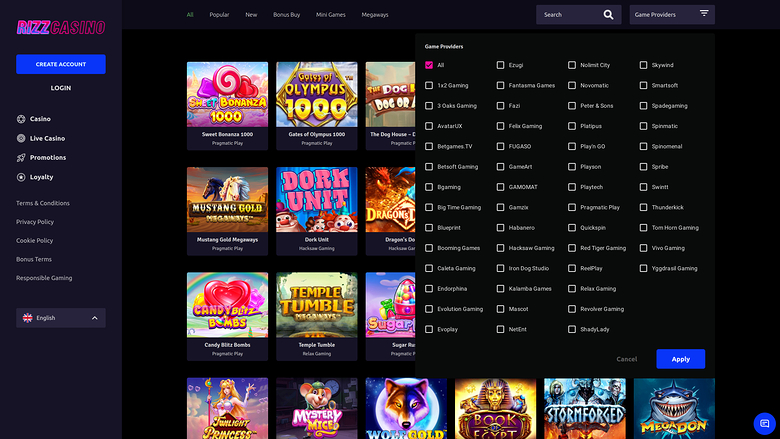Click the Rizz Casino logo

tap(61, 27)
